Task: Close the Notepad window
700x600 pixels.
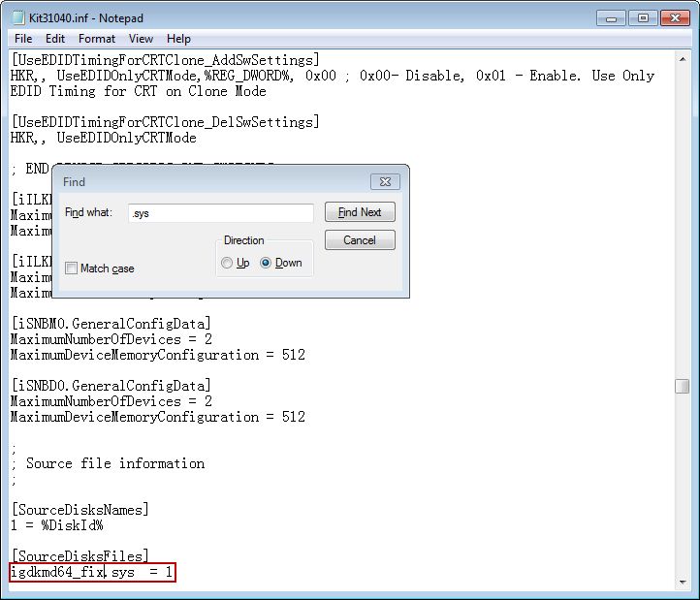Action: (673, 17)
